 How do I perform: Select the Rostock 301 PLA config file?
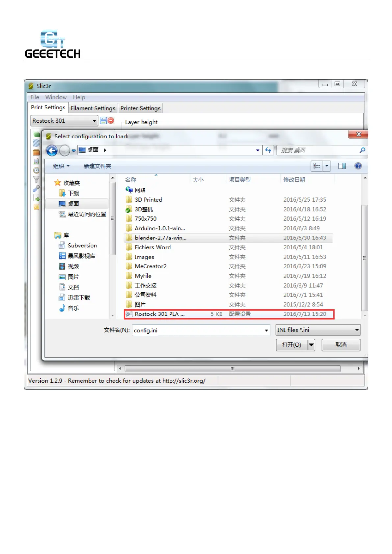click(x=229, y=314)
